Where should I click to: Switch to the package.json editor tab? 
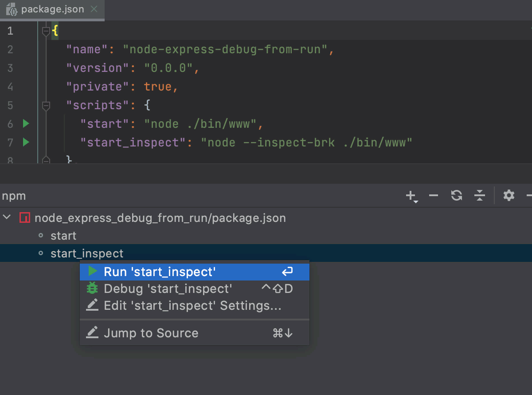click(52, 10)
